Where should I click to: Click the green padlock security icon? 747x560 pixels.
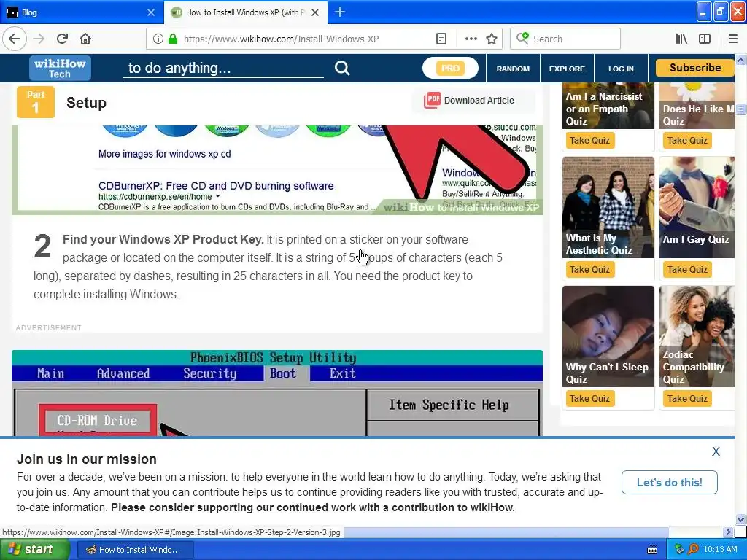[x=173, y=39]
